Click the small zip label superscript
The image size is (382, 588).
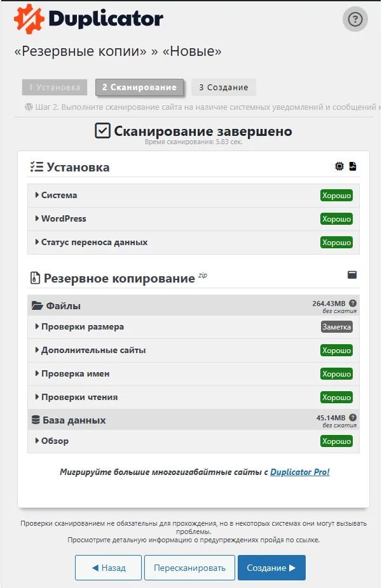point(203,275)
